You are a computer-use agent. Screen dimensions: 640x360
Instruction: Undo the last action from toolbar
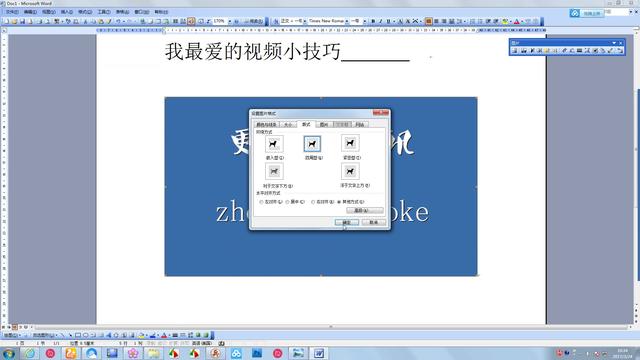(118, 21)
